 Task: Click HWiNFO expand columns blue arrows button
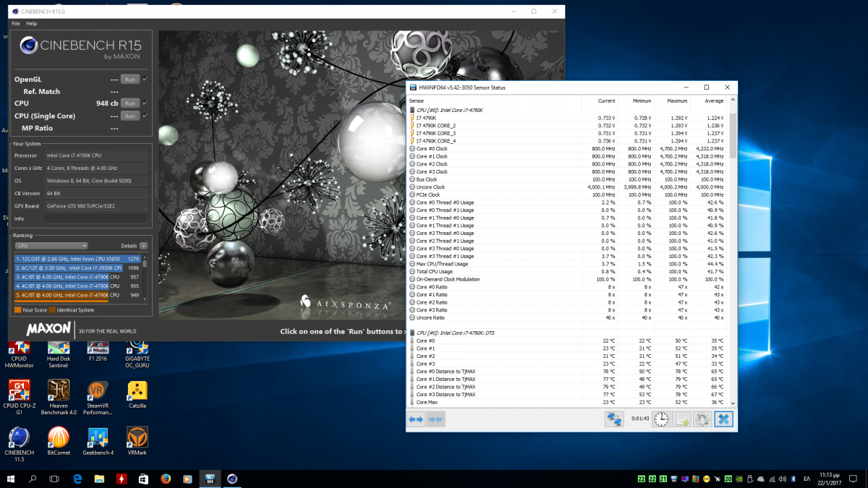(x=416, y=419)
